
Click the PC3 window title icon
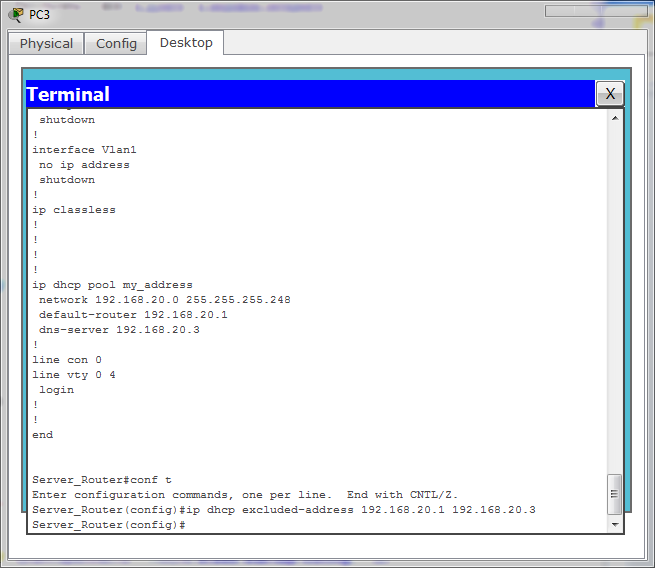(x=16, y=15)
